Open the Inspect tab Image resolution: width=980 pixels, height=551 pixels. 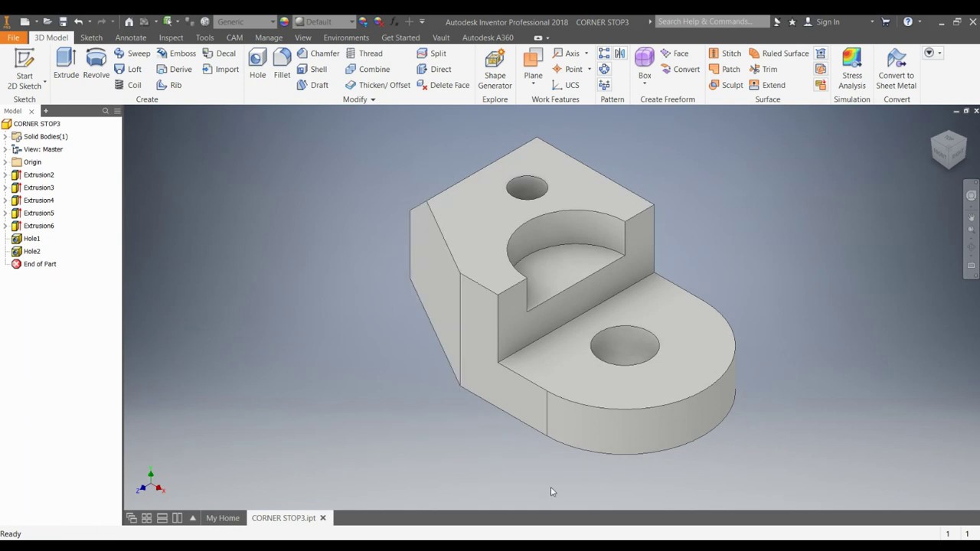click(x=171, y=37)
